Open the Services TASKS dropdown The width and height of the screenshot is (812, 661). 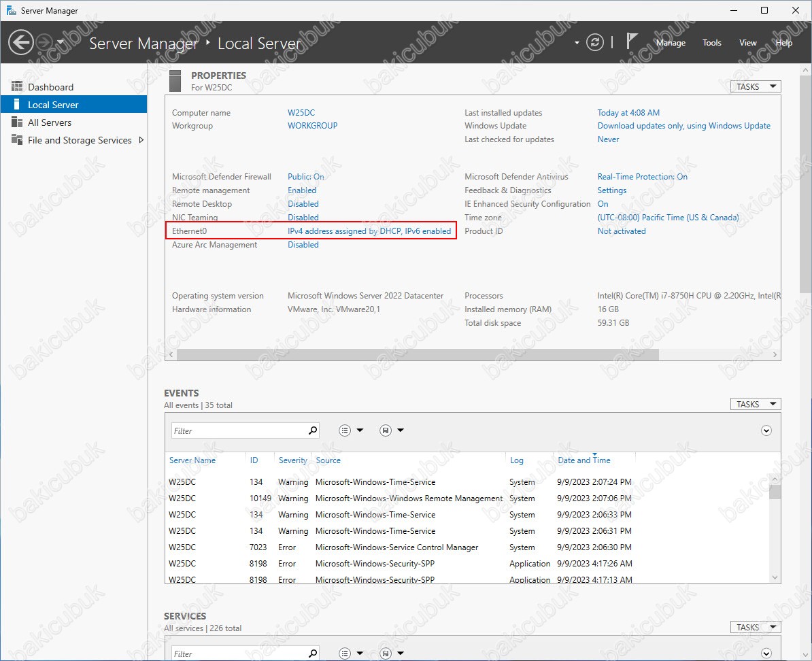pos(755,627)
